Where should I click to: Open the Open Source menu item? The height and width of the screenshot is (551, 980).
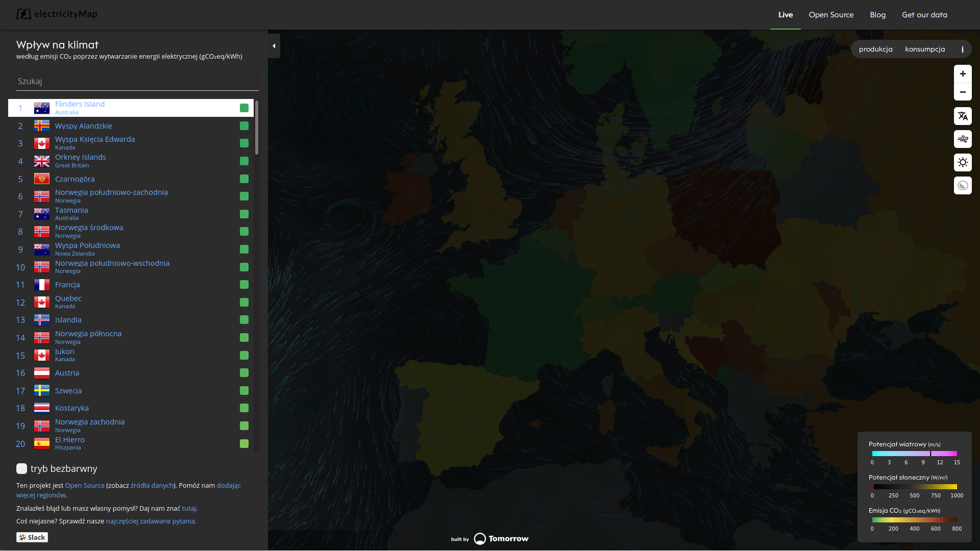(831, 15)
